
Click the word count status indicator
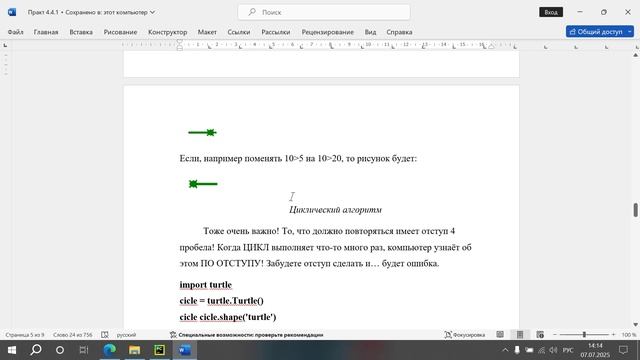tap(72, 335)
